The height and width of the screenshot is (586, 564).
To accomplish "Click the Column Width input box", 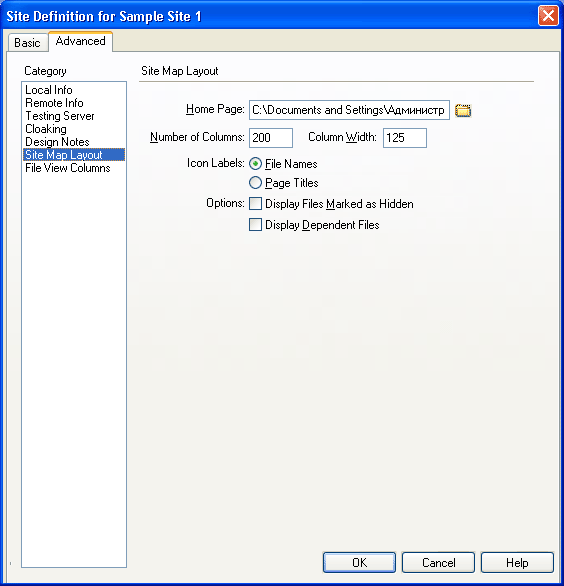I will pos(405,138).
